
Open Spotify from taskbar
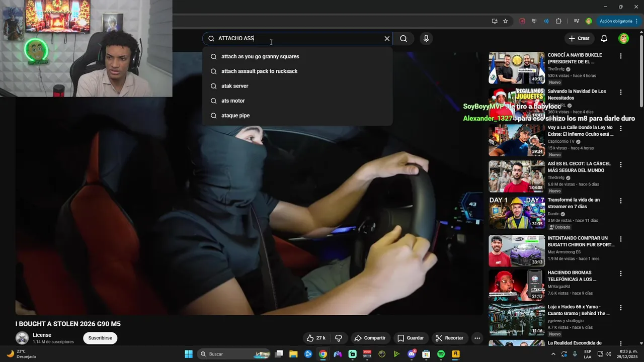click(x=441, y=354)
